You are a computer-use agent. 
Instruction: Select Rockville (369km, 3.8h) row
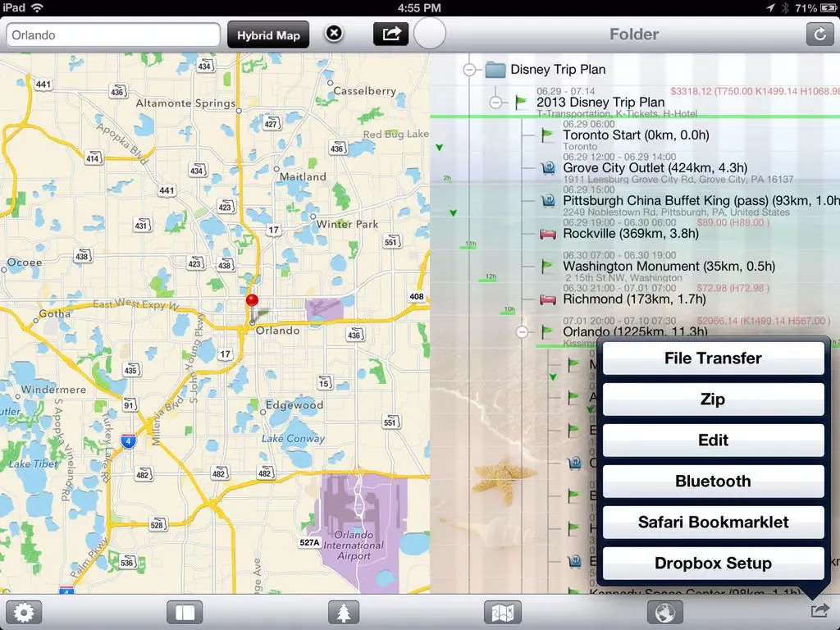coord(631,234)
